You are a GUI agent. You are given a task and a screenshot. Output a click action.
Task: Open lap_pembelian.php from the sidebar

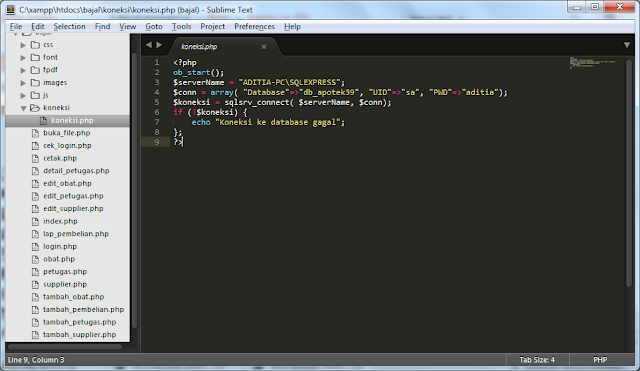[x=76, y=234]
